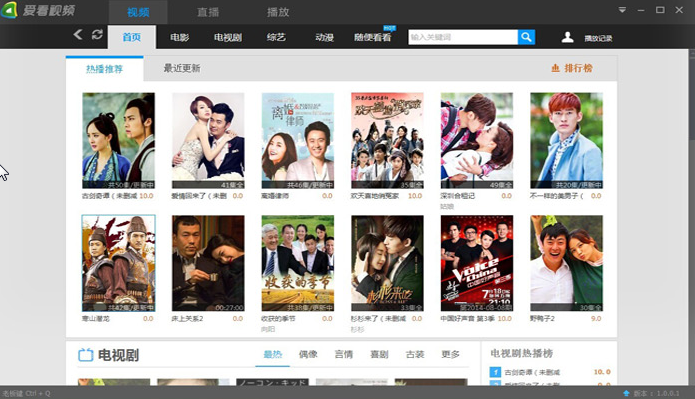Image resolution: width=695 pixels, height=399 pixels.
Task: Open the 爱情回来了 poster thumbnail
Action: click(x=208, y=141)
